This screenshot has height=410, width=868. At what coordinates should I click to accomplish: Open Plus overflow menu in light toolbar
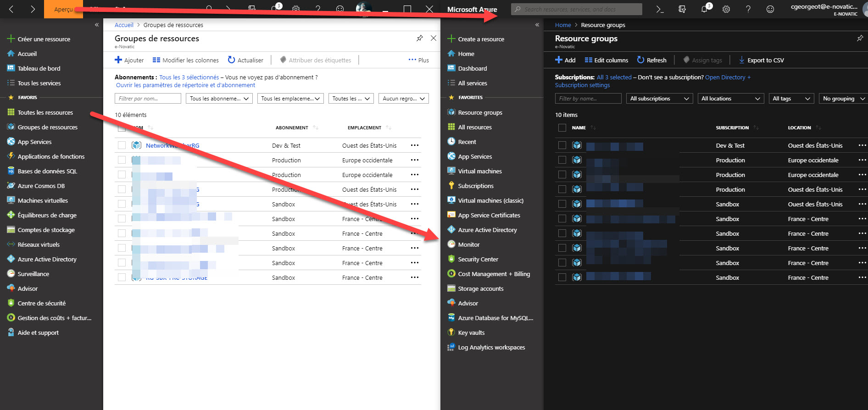coord(418,60)
